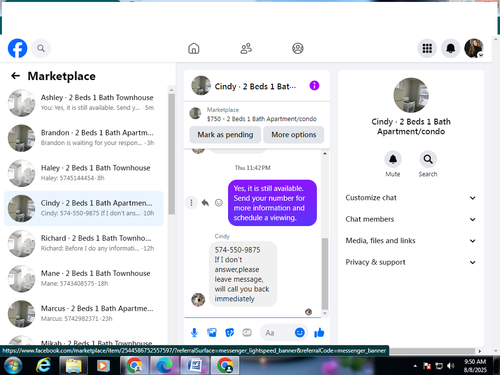This screenshot has height=375, width=500.
Task: Open the Groups icon in top bar
Action: pos(298,48)
